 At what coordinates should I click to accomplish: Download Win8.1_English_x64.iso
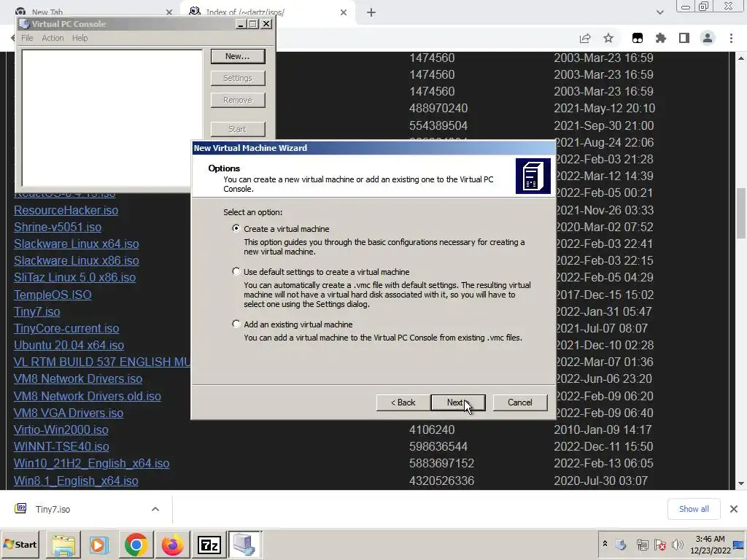[x=76, y=481]
